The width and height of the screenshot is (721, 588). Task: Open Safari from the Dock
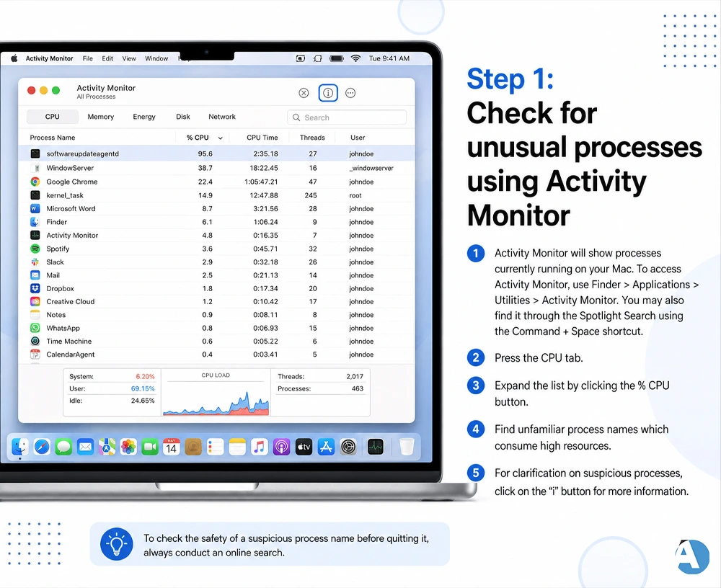tap(42, 446)
